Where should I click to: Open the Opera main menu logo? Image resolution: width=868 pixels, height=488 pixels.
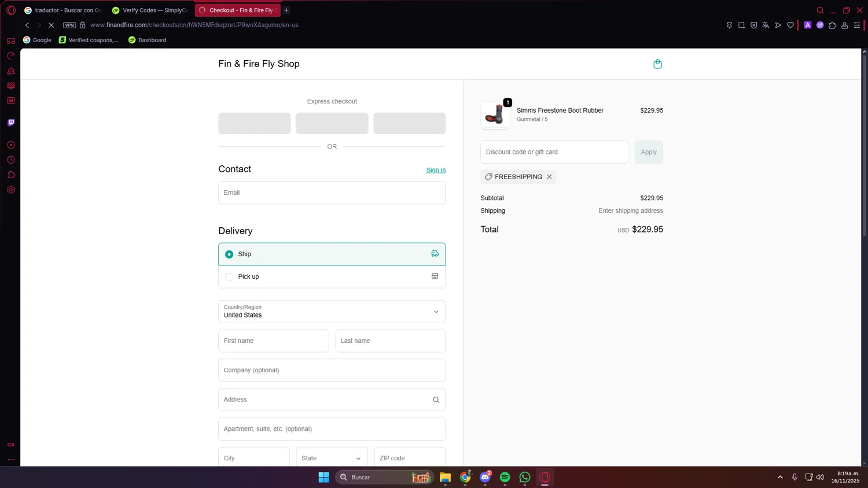[11, 10]
